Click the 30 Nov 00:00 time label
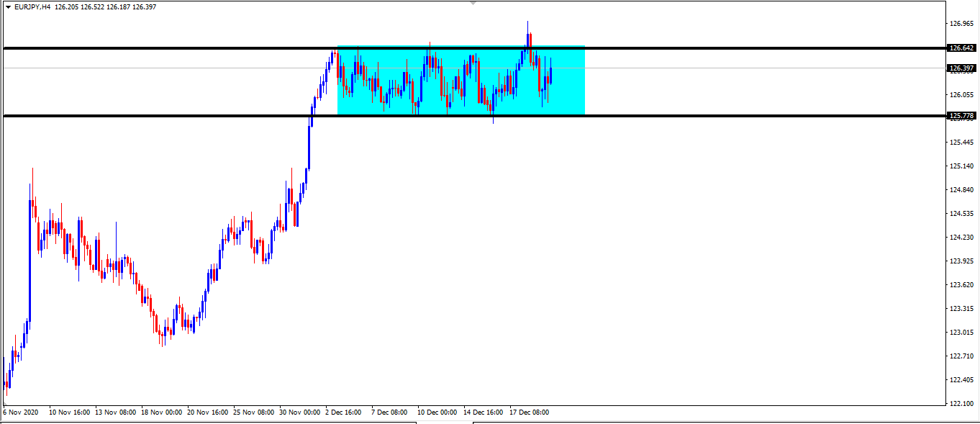980x424 pixels. click(299, 413)
